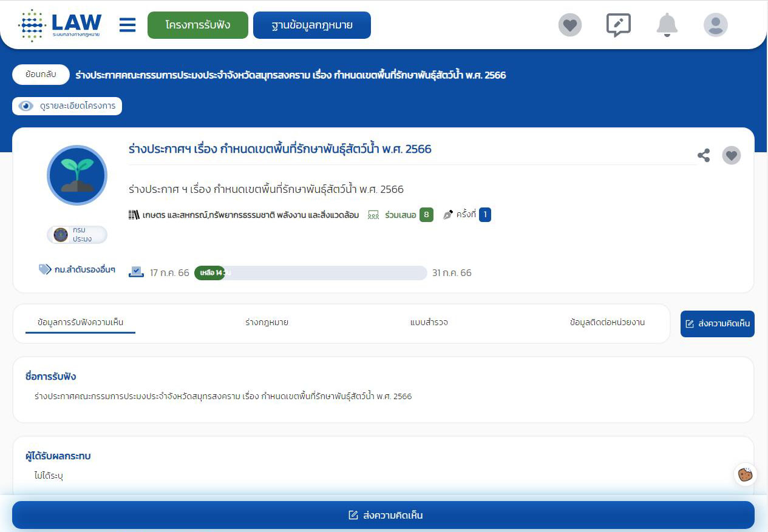
Task: Click ส่งความคิดเห็น at bottom of page
Action: coord(384,514)
